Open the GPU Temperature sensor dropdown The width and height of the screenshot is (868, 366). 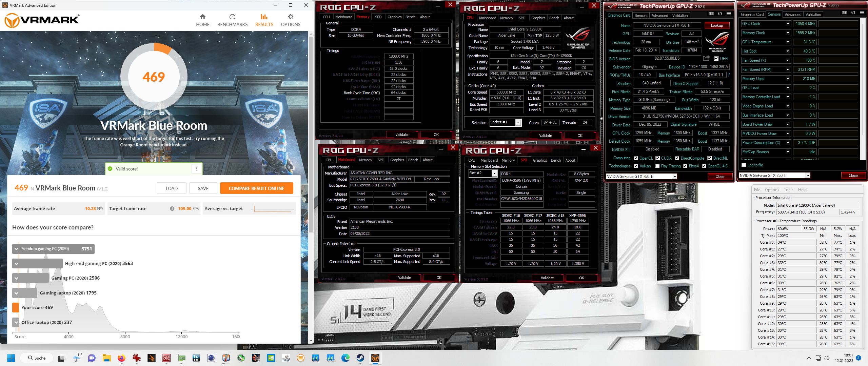coord(788,42)
